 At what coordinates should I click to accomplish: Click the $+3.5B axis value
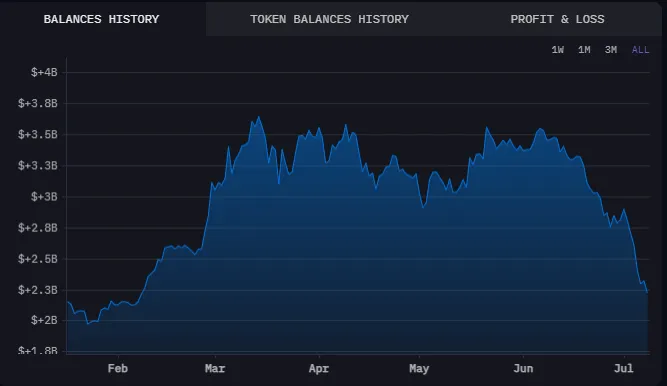(37, 134)
